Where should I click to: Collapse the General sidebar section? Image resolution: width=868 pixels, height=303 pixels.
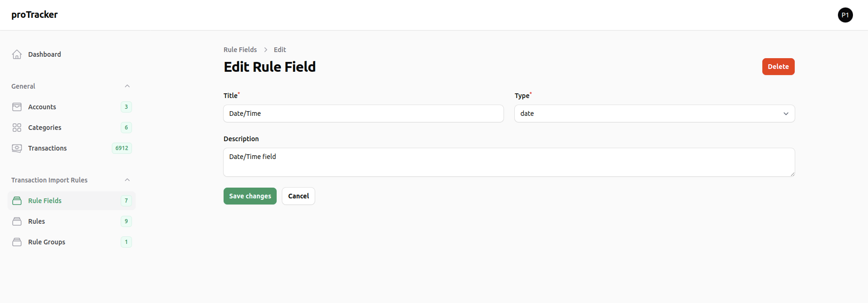coord(127,86)
